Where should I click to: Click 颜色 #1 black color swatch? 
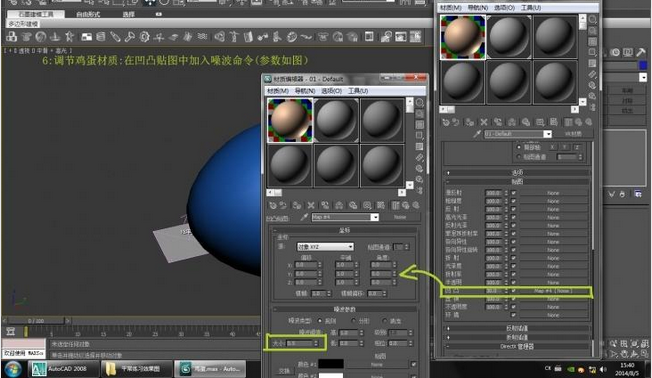click(x=331, y=364)
